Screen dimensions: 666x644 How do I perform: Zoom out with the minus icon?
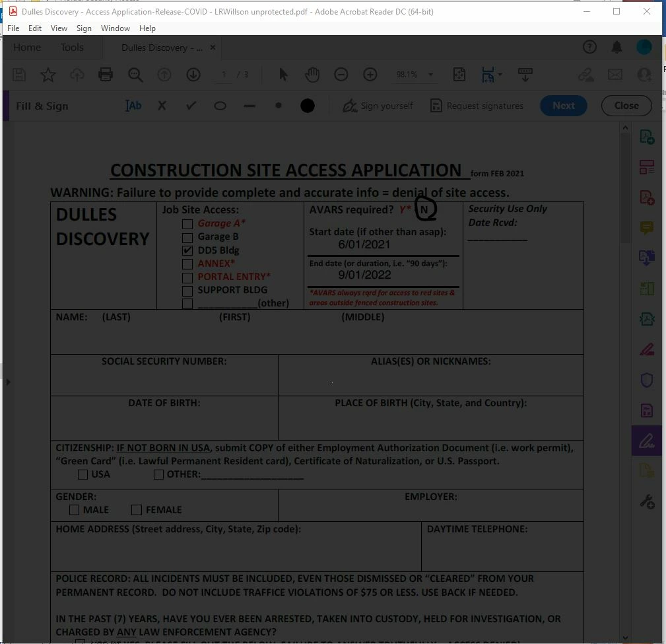coord(341,75)
